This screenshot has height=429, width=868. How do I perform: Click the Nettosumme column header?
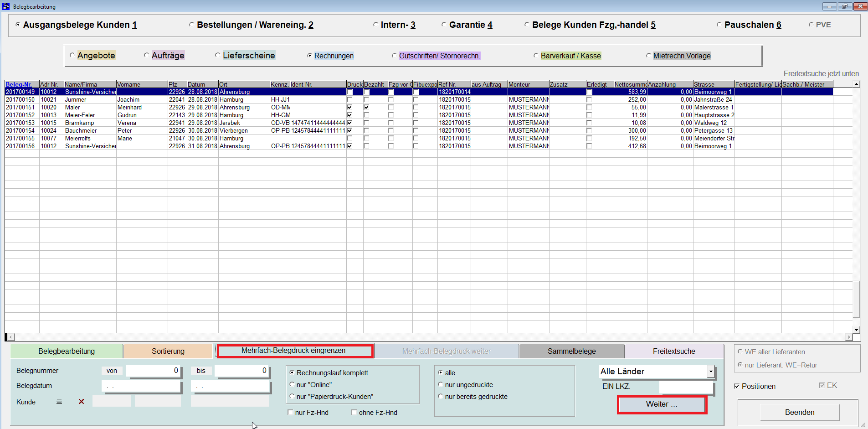(630, 84)
